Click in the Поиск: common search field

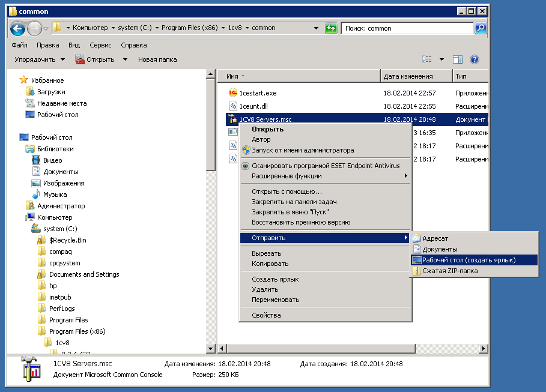pos(407,28)
